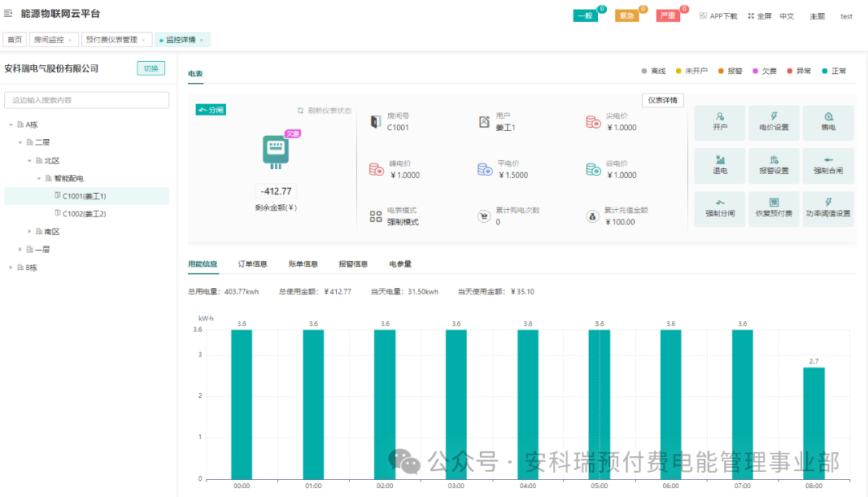The width and height of the screenshot is (868, 497).
Task: Close the 房间监控 tab
Action: pyautogui.click(x=70, y=40)
